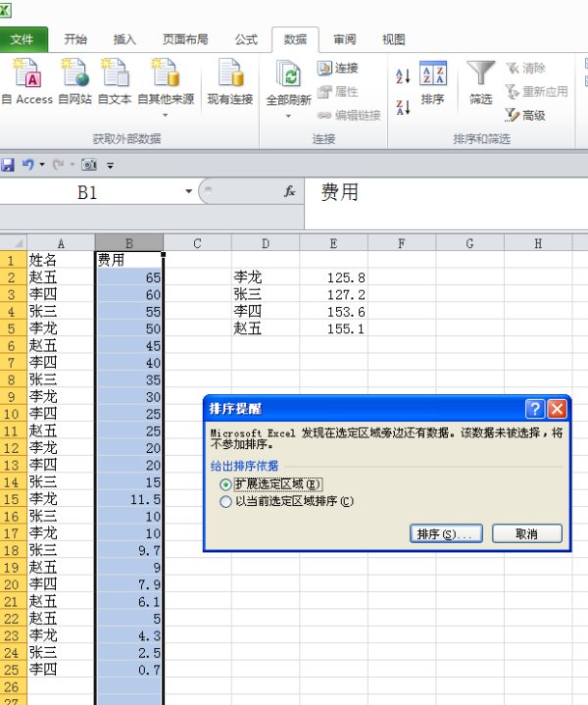
Task: Select row 25 header
Action: 13,670
